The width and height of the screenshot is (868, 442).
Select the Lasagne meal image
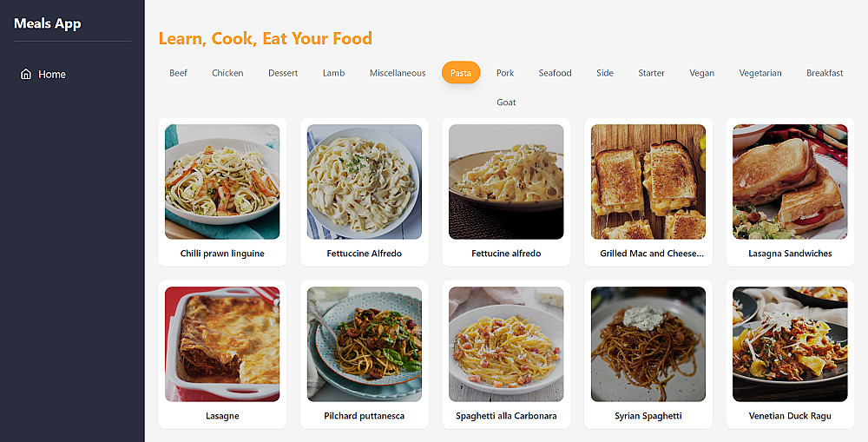pyautogui.click(x=222, y=344)
